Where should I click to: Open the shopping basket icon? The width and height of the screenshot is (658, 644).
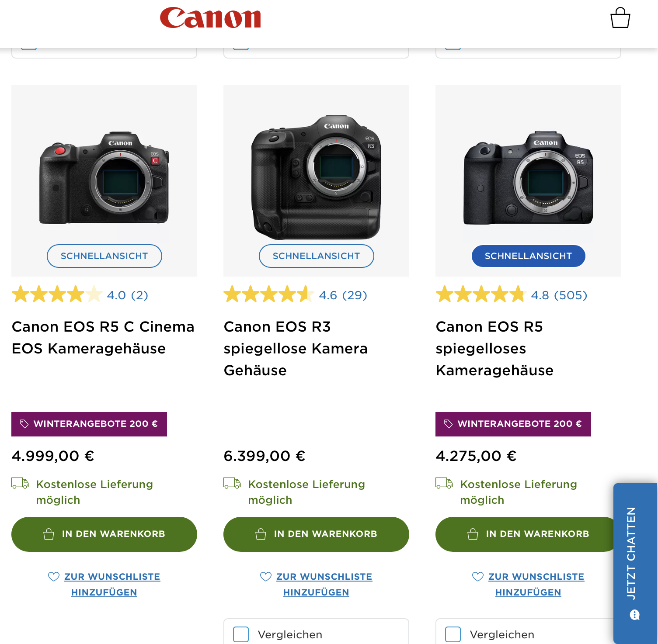click(620, 18)
